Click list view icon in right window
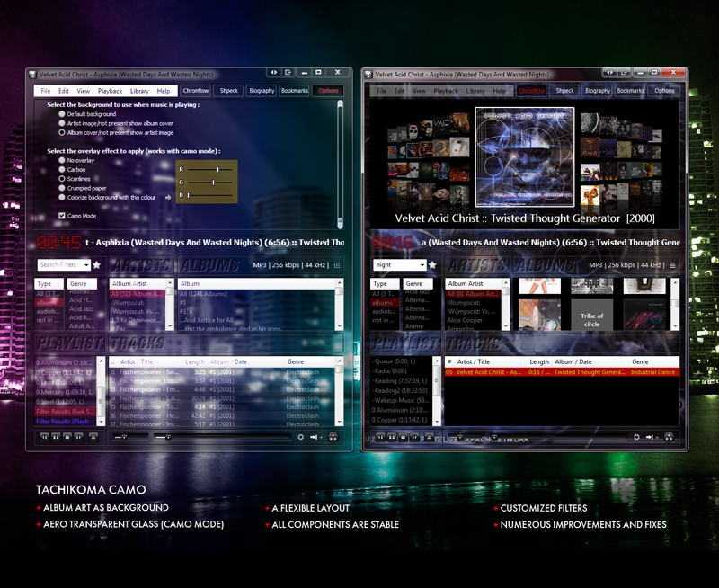The width and height of the screenshot is (719, 588). pos(672,265)
